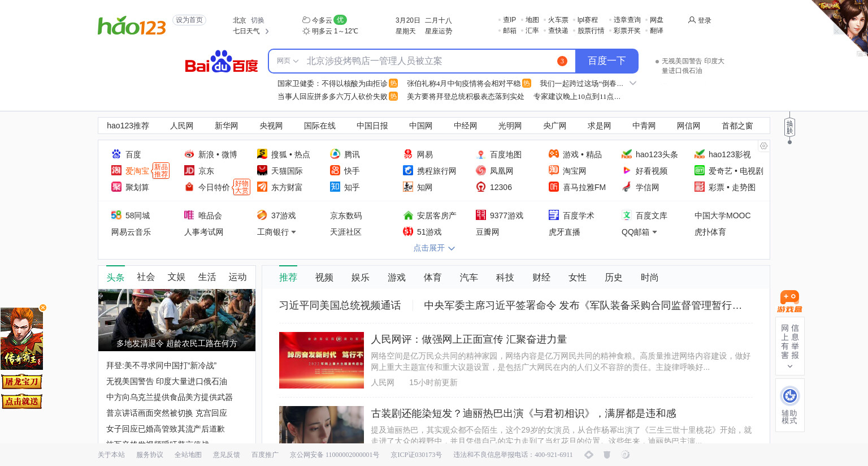Screen dimensions: 868x466
Task: Click 点击展开 to expand site list
Action: point(434,248)
